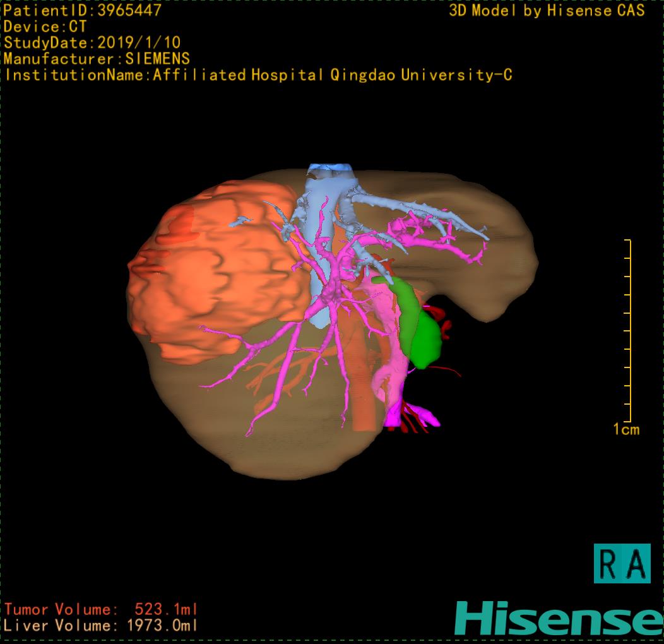Click the Device:CT label
The height and width of the screenshot is (644, 664).
(x=45, y=27)
